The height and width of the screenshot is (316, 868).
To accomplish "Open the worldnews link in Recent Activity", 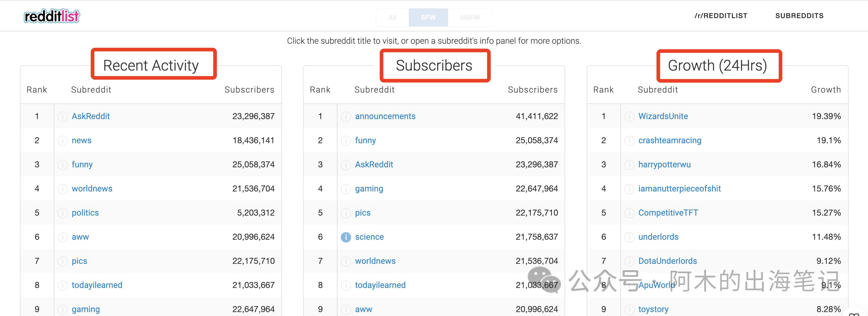I will tap(92, 189).
